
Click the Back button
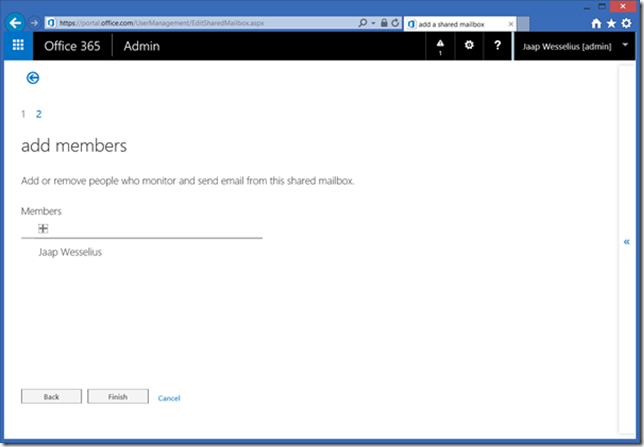click(51, 397)
